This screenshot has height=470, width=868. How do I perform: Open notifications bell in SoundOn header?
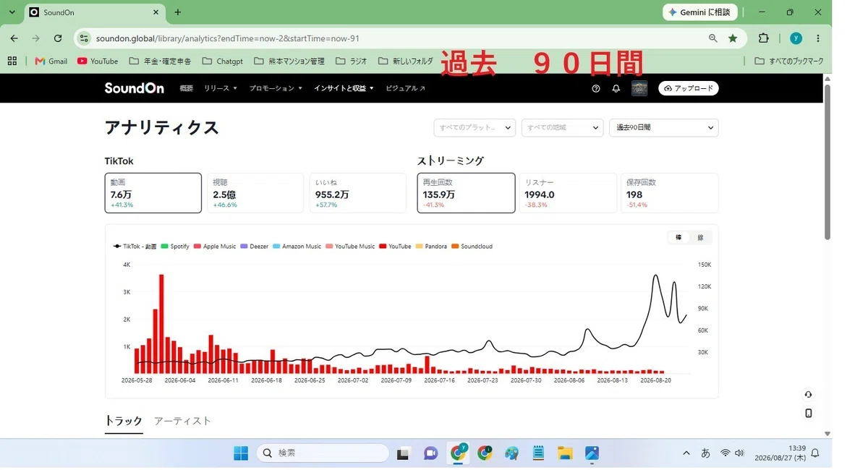pyautogui.click(x=616, y=88)
